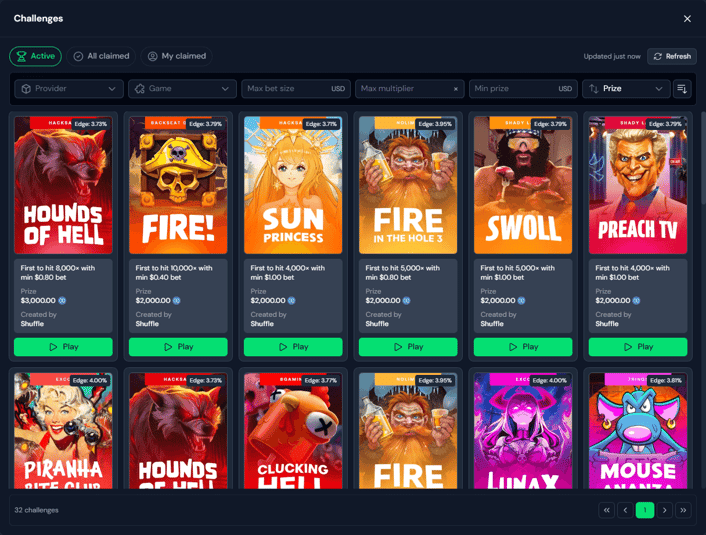Click the Preach TV prize coin icon
The image size is (706, 535).
[x=636, y=300]
